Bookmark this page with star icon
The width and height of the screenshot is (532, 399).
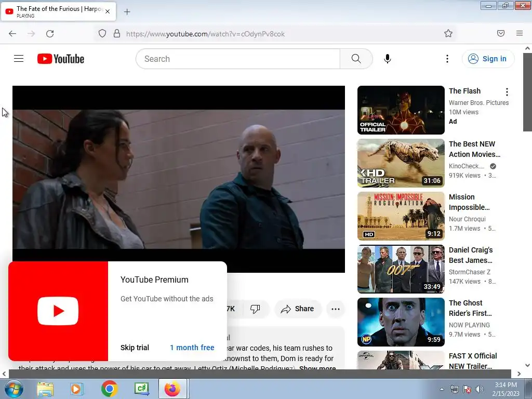pos(448,33)
